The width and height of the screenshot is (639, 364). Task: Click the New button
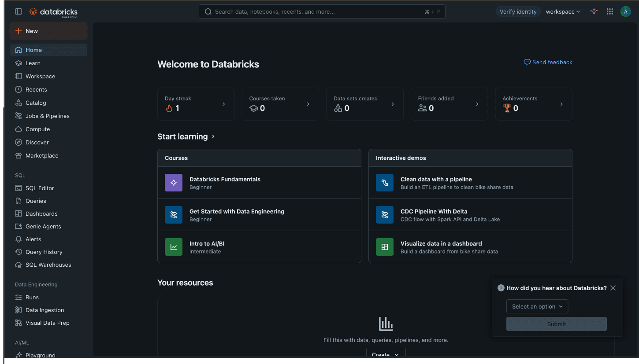coord(48,31)
